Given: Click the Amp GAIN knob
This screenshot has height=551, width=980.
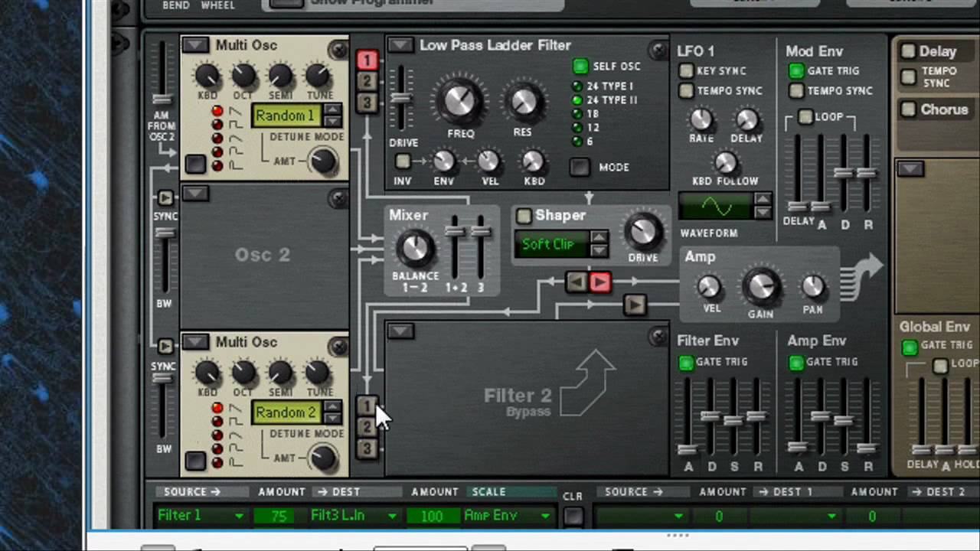Looking at the screenshot, I should pyautogui.click(x=760, y=285).
